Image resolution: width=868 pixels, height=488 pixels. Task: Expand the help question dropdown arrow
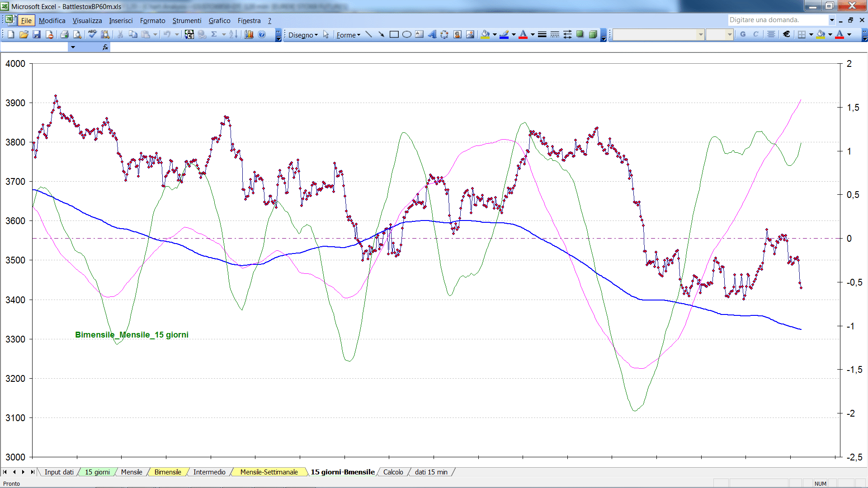(x=832, y=20)
